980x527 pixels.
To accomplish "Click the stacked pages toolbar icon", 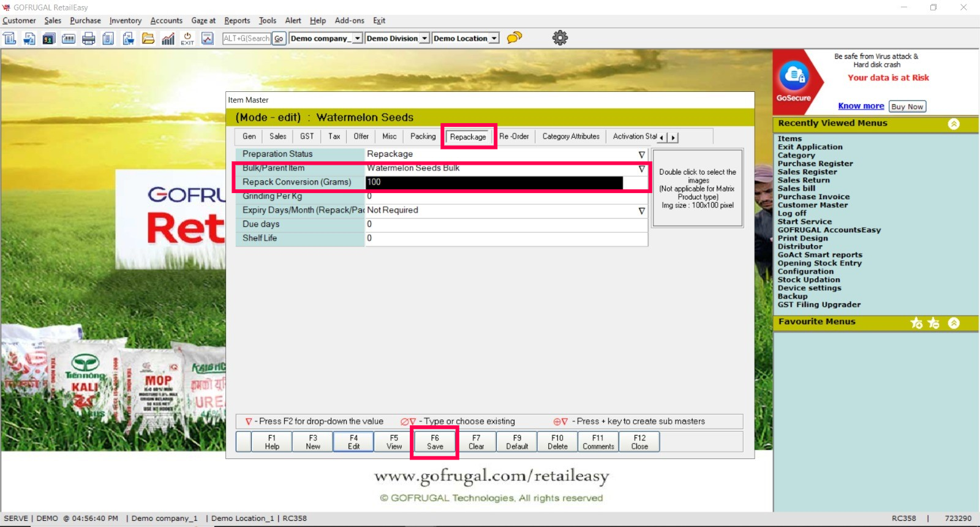I will click(x=108, y=39).
